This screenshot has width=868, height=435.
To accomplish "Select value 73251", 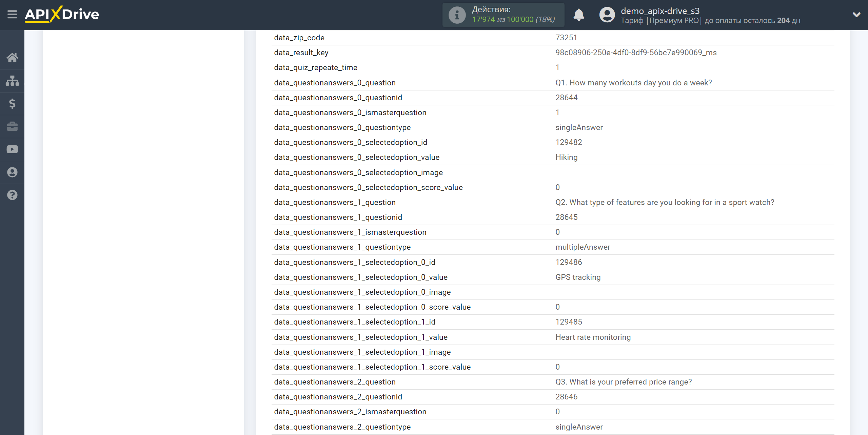I will [x=566, y=38].
